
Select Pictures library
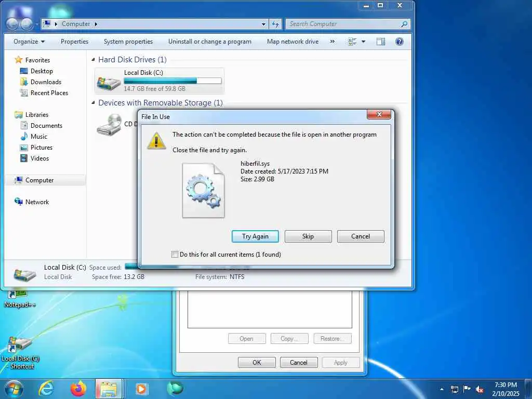pos(42,147)
